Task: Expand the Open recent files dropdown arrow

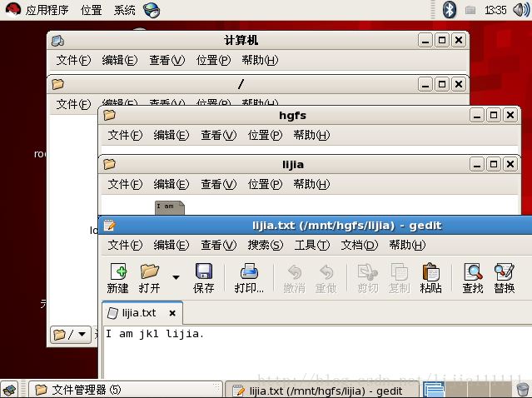Action: (176, 277)
